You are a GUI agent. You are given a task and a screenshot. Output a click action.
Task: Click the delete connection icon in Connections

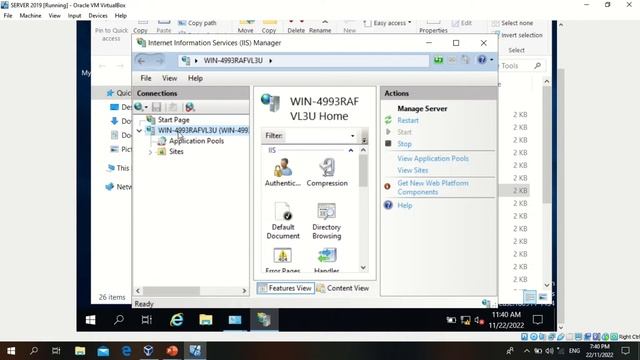coord(189,107)
